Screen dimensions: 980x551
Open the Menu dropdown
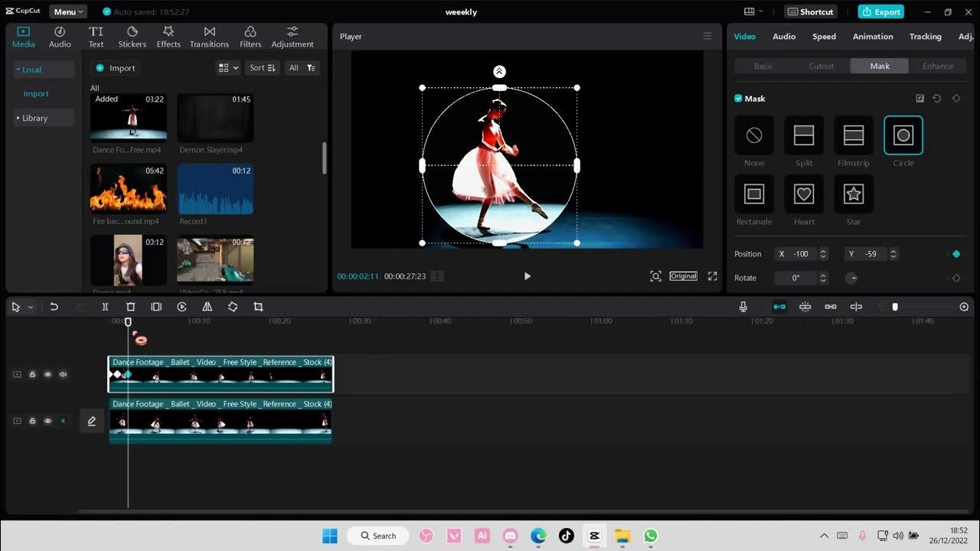tap(68, 11)
